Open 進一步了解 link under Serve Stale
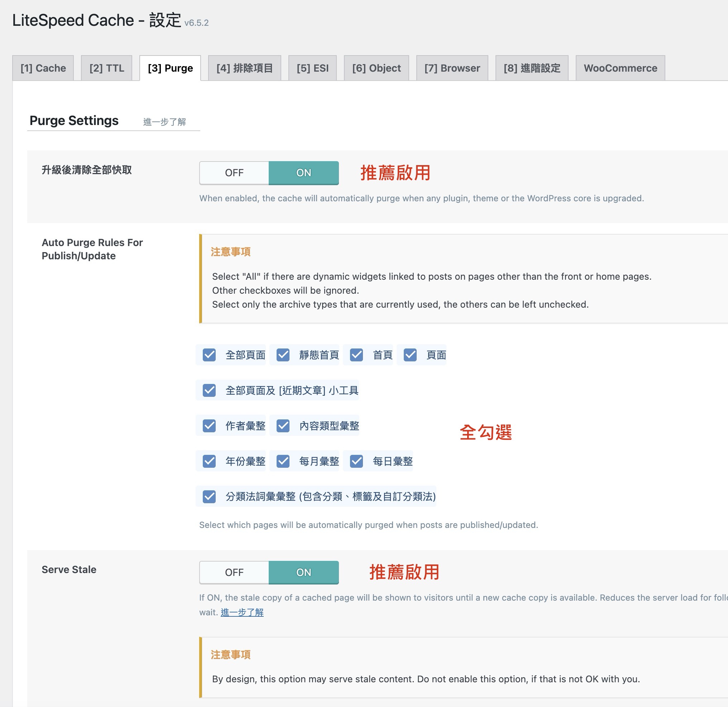 (242, 612)
